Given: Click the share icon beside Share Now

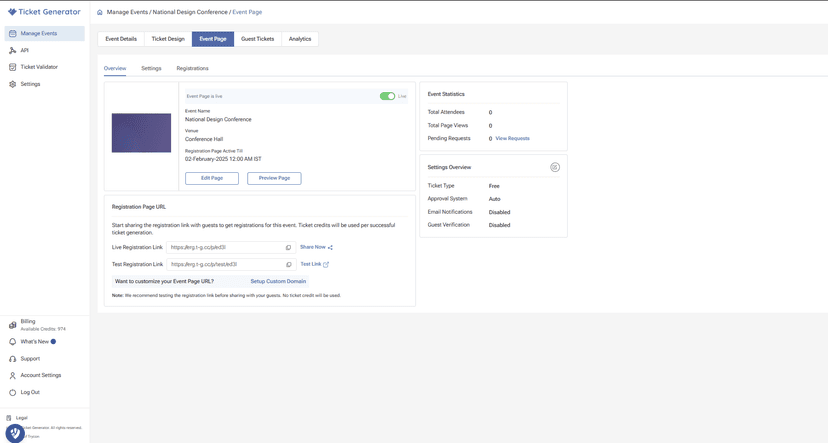Looking at the screenshot, I should (330, 247).
